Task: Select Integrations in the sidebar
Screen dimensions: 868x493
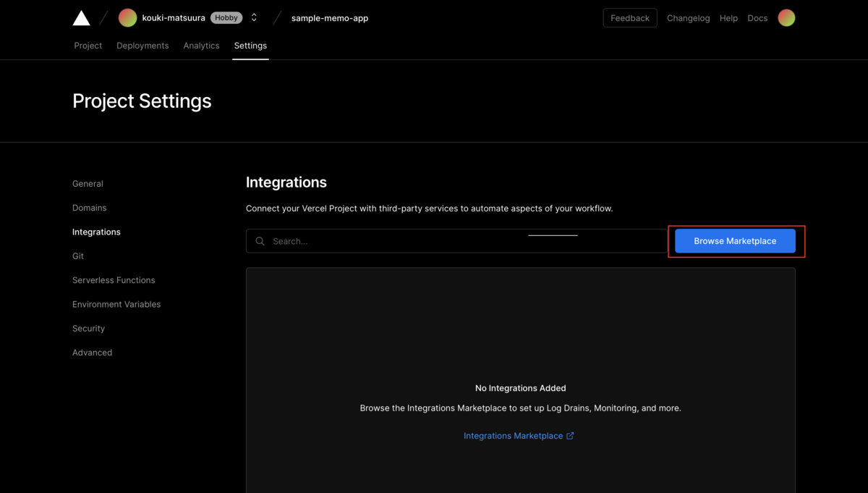Action: pos(96,232)
